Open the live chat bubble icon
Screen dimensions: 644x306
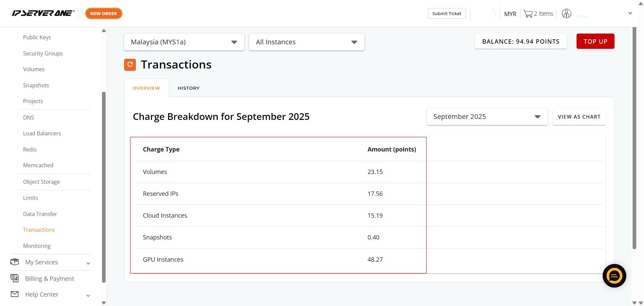pyautogui.click(x=614, y=276)
